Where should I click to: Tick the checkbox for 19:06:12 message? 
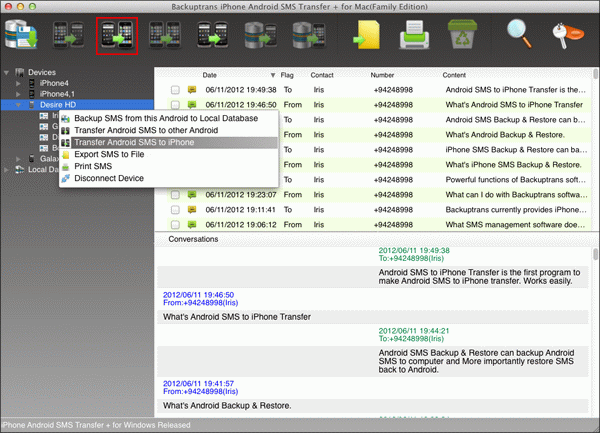click(x=175, y=225)
